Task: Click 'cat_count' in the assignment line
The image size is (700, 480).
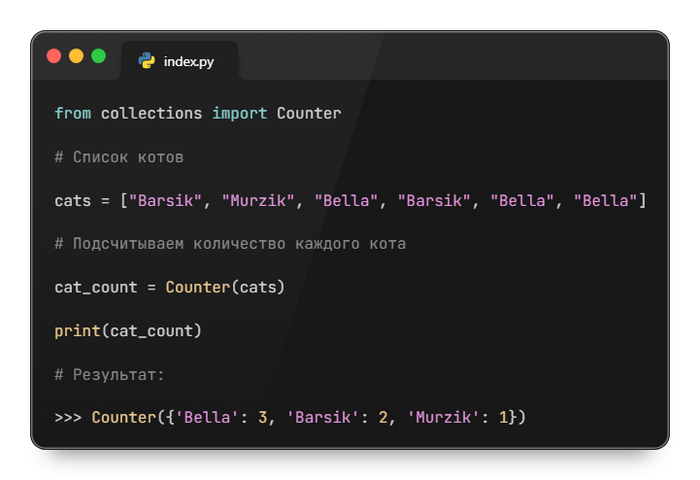Action: 96,287
